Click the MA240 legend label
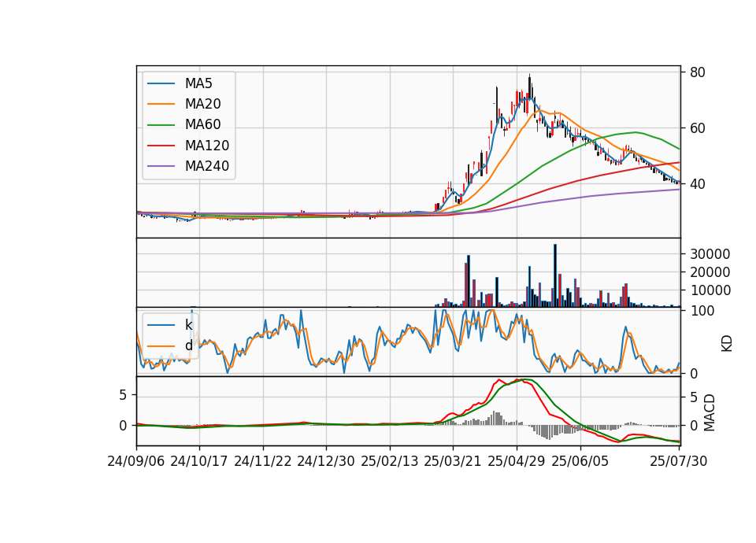The height and width of the screenshot is (543, 756). 207,166
